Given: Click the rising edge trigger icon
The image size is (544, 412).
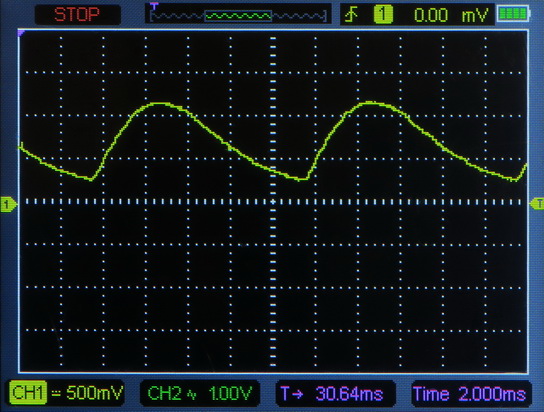Looking at the screenshot, I should pos(352,15).
